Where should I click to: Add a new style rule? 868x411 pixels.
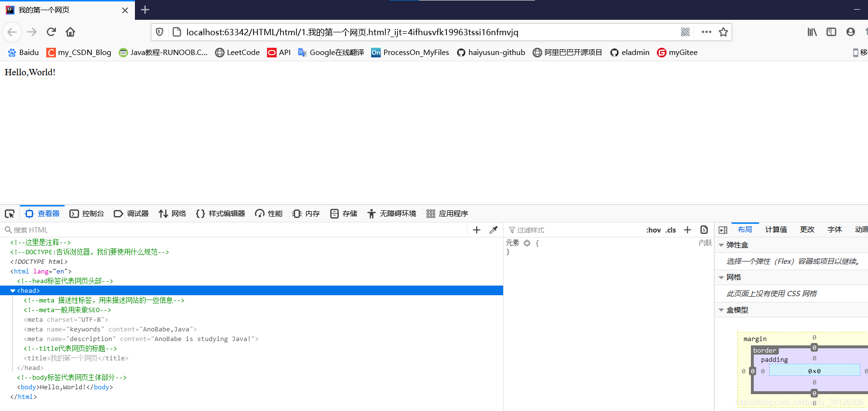[688, 230]
